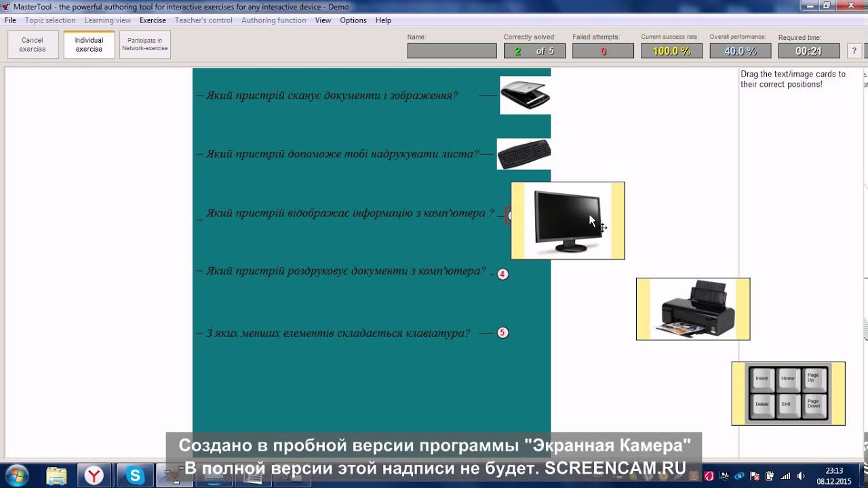The height and width of the screenshot is (488, 868).
Task: Open the Exercise menu
Action: [153, 20]
